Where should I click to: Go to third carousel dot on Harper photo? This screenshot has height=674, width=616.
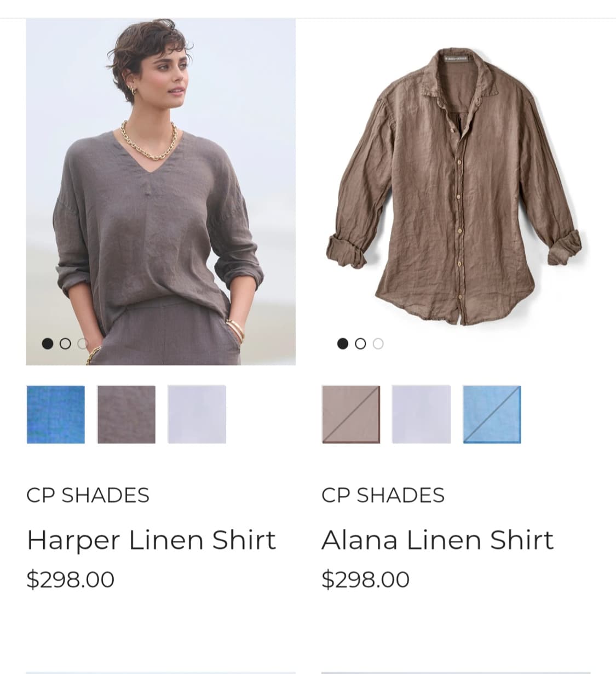(83, 344)
